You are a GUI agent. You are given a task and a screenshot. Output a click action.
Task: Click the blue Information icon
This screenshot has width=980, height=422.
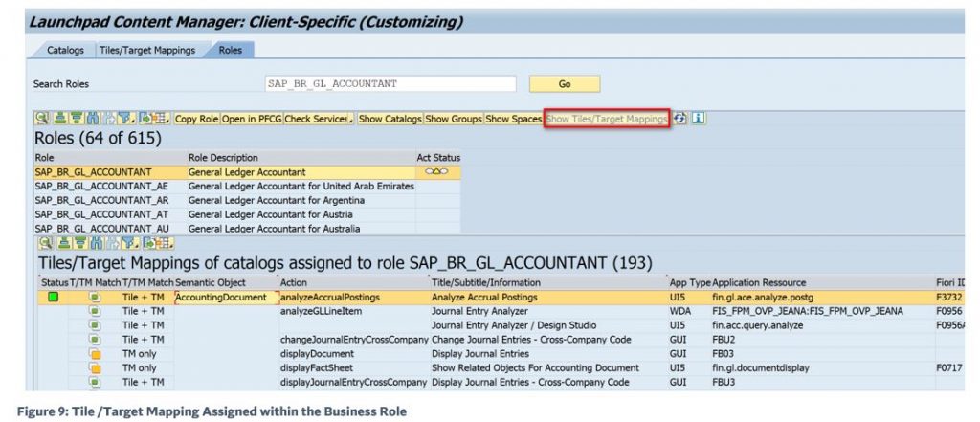click(x=698, y=118)
